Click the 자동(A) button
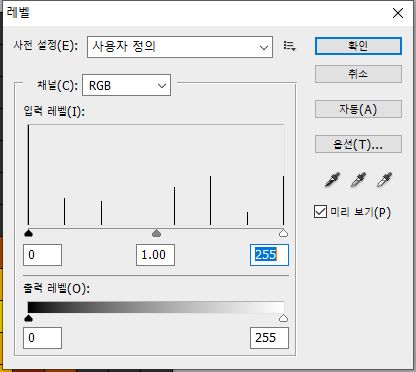416x372 pixels. [358, 109]
